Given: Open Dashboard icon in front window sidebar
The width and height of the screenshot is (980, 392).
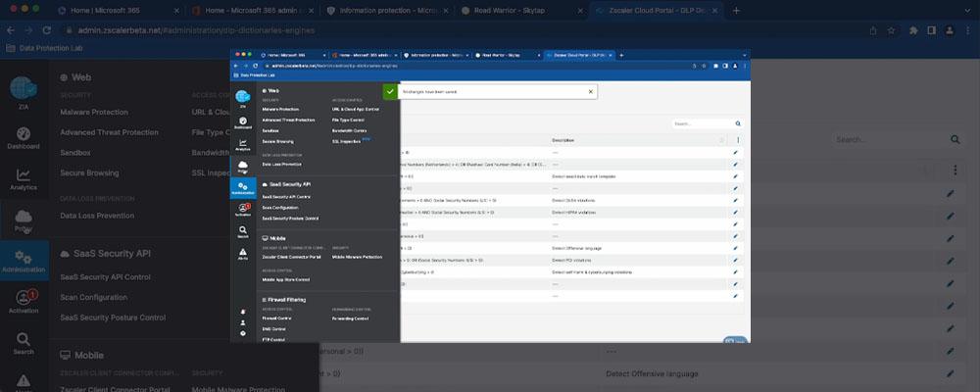Looking at the screenshot, I should point(242,122).
